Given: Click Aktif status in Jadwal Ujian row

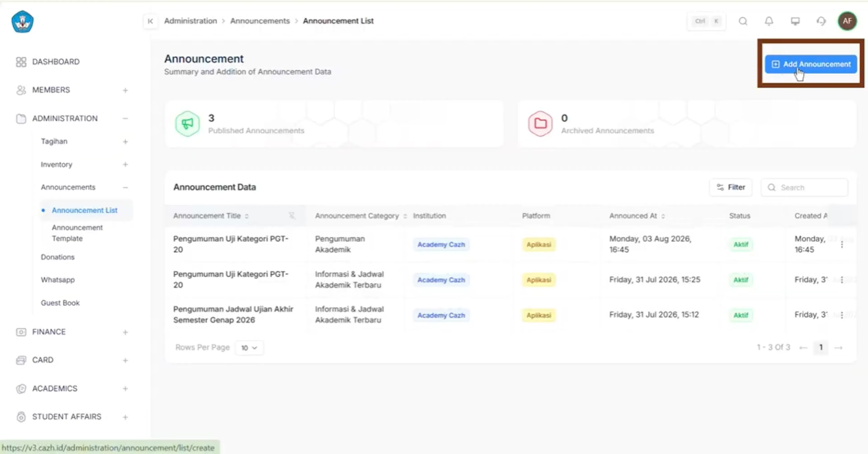Looking at the screenshot, I should tap(741, 315).
